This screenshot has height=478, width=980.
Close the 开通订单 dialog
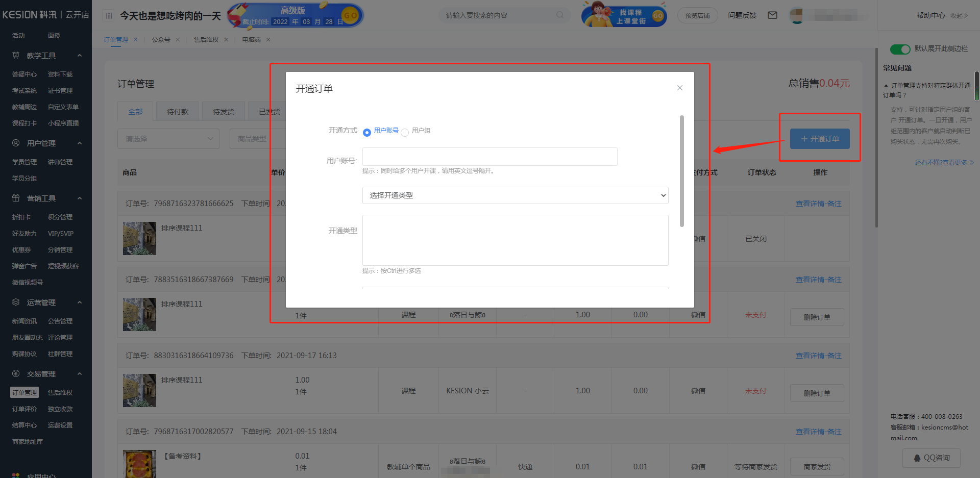coord(679,88)
